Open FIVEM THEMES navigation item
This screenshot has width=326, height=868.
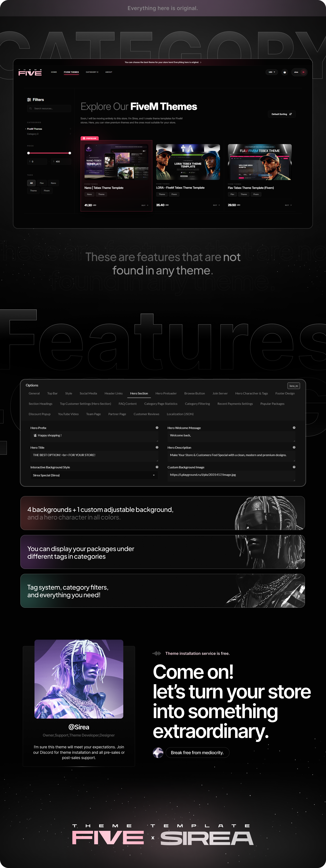tap(71, 72)
